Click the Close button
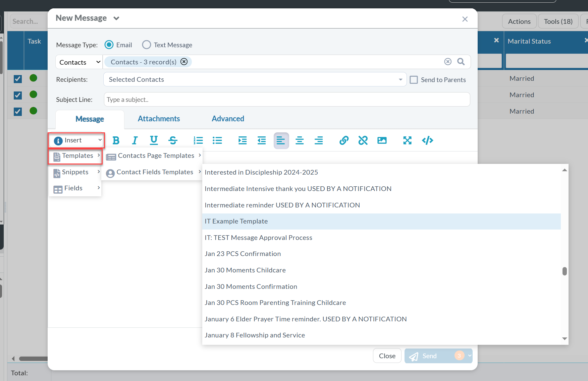 (387, 356)
